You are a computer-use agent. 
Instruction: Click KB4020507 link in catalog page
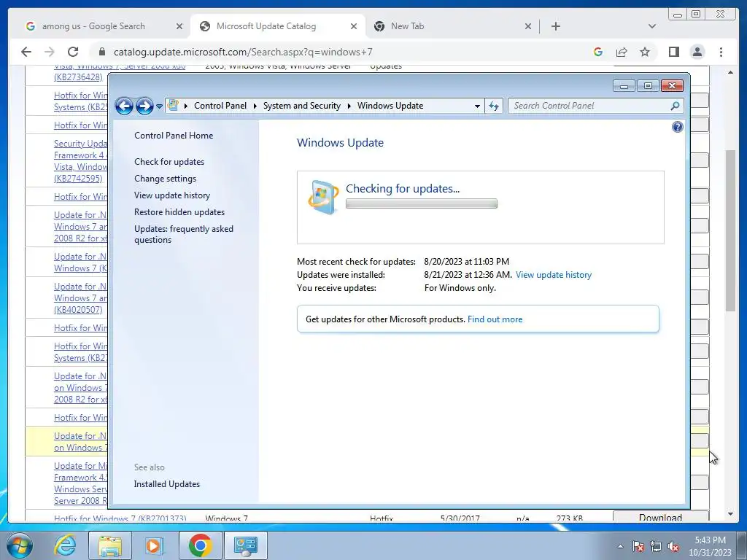tap(78, 309)
